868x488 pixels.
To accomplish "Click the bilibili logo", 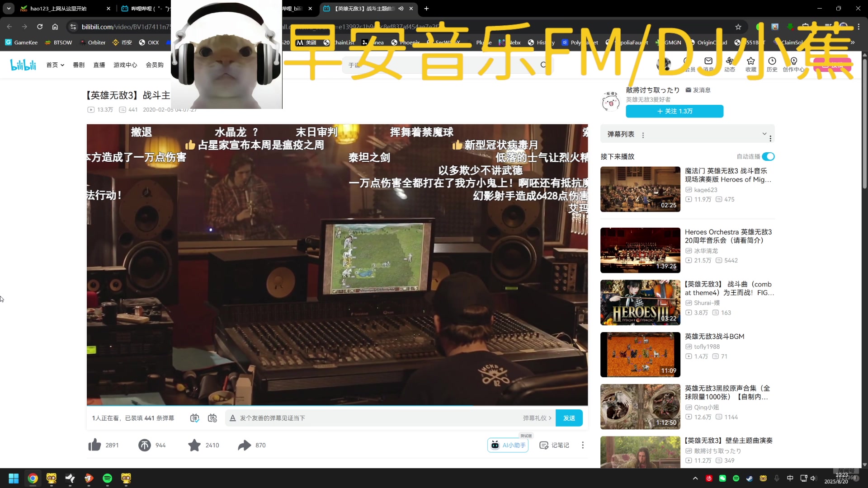I will (23, 65).
